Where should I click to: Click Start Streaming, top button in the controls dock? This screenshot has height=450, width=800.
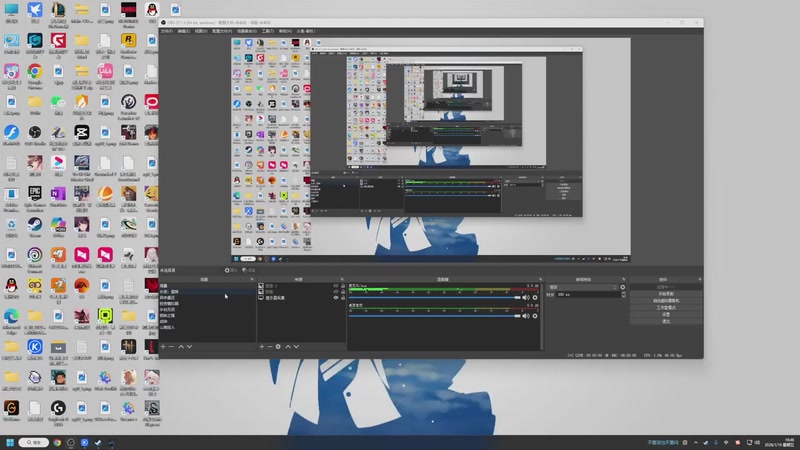coord(666,287)
